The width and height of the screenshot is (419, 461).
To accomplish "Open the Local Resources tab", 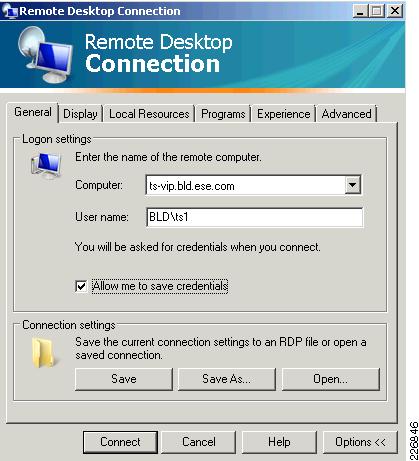I will (x=149, y=114).
